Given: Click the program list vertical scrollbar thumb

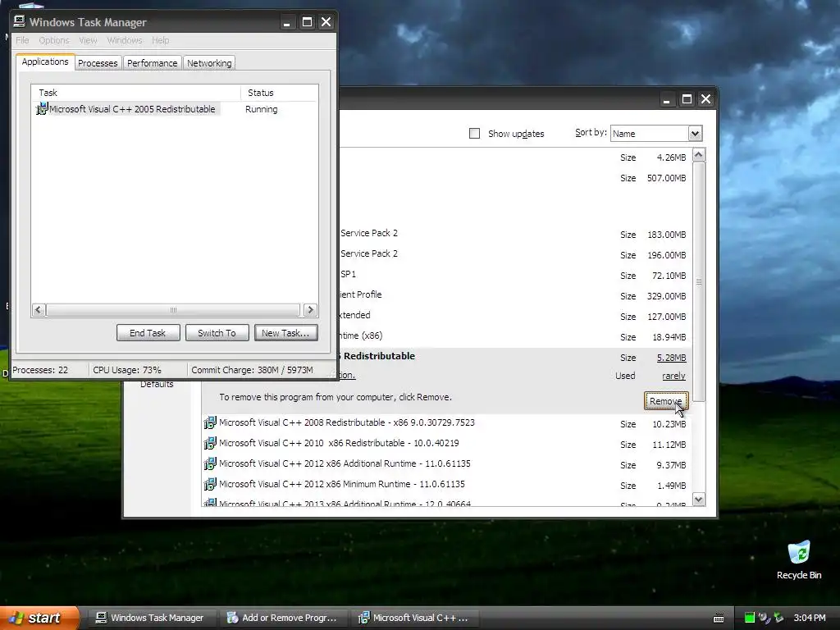Looking at the screenshot, I should [x=699, y=282].
